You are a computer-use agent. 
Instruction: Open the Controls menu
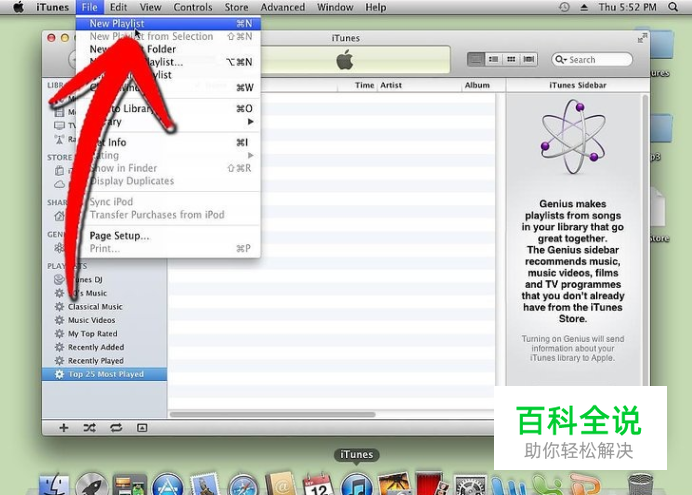tap(192, 7)
